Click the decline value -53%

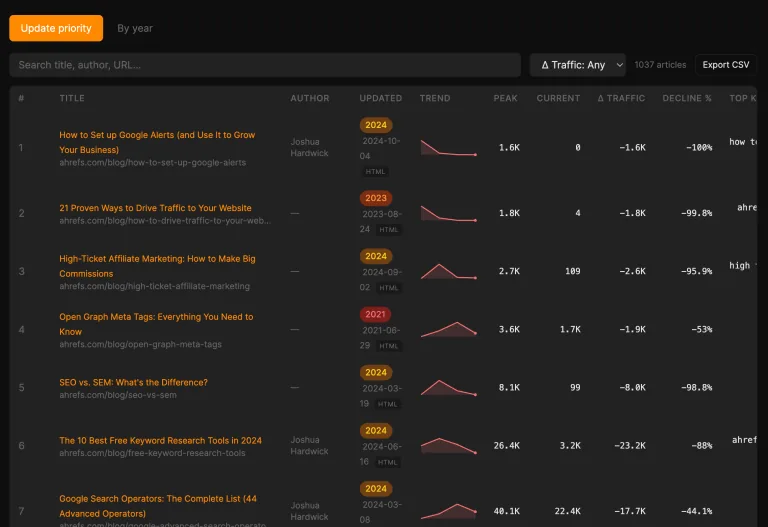(x=701, y=329)
